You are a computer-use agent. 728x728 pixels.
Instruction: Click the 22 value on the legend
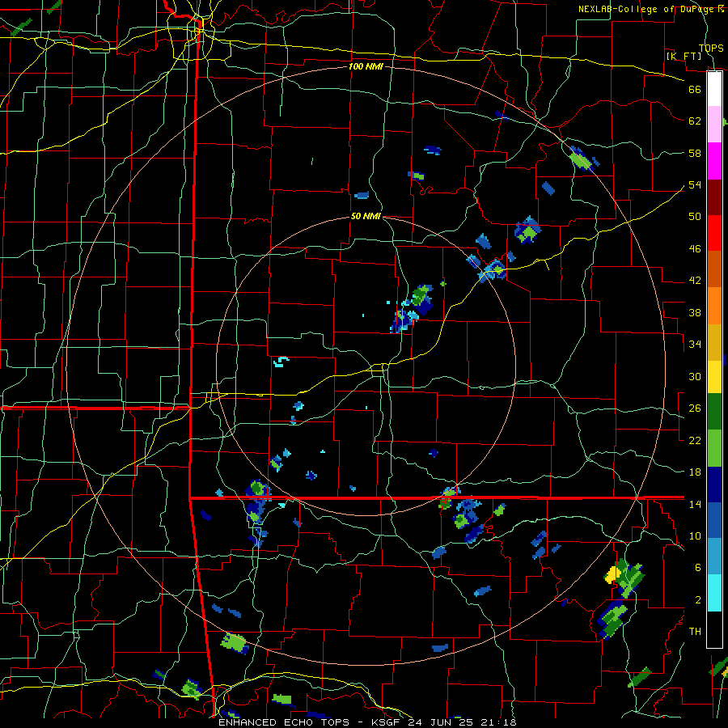click(695, 440)
